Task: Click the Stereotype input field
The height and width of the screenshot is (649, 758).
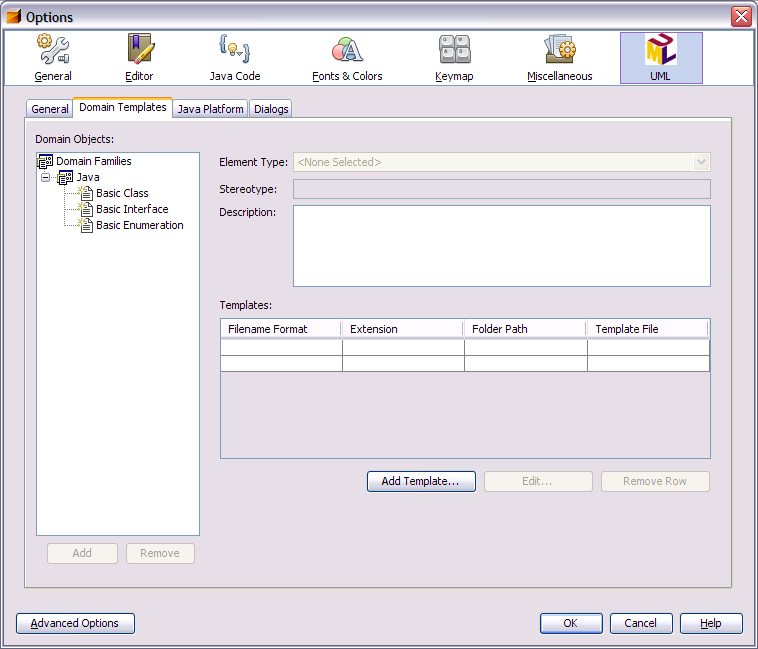Action: (x=502, y=189)
